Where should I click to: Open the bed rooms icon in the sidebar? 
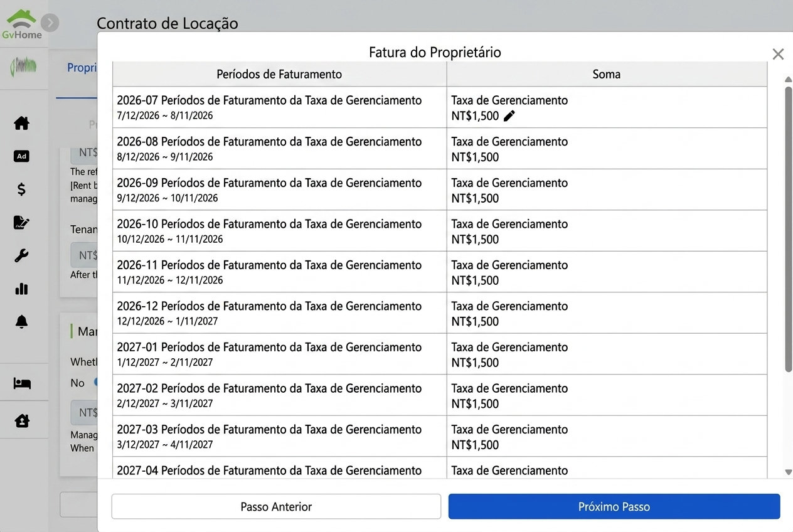(22, 383)
